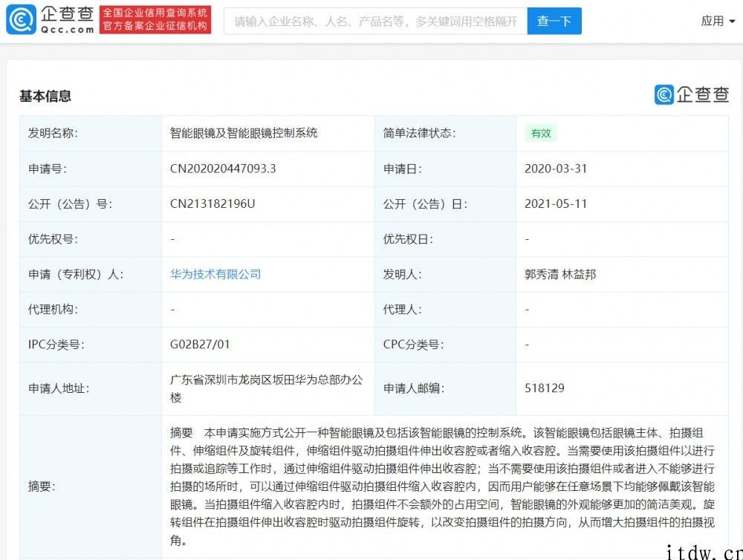743x560 pixels.
Task: Open the 应用 dropdown menu
Action: 718,22
